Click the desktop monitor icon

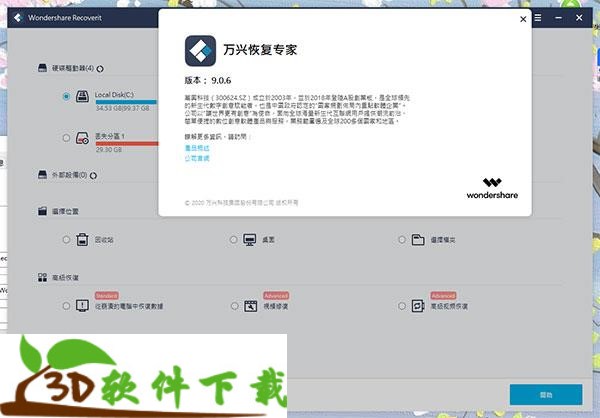click(249, 240)
